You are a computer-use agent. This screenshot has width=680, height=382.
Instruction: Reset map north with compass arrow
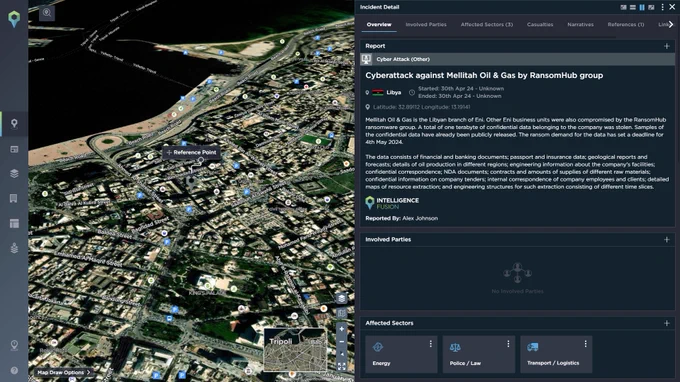pos(342,354)
